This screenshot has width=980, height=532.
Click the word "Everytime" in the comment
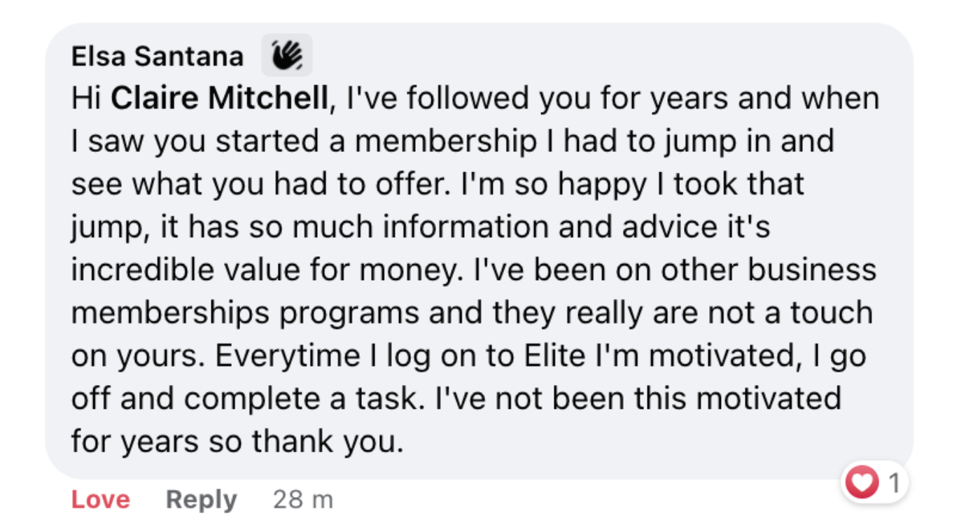(x=288, y=356)
